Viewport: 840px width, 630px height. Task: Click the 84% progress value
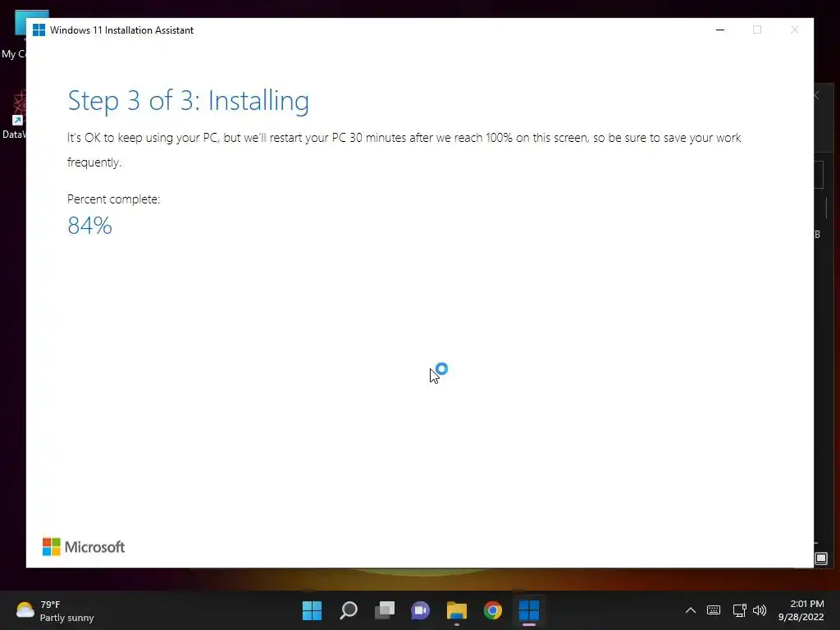coord(89,226)
